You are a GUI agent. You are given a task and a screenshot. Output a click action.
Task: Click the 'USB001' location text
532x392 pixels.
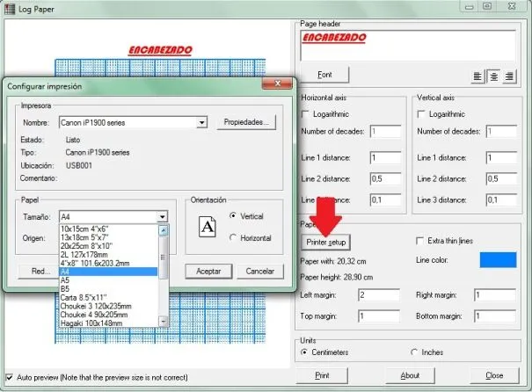tap(79, 165)
